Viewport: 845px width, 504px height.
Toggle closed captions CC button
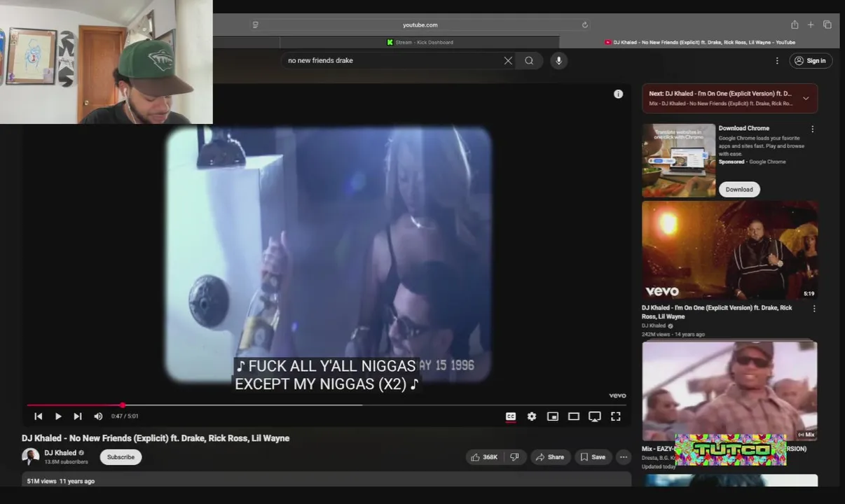tap(511, 416)
